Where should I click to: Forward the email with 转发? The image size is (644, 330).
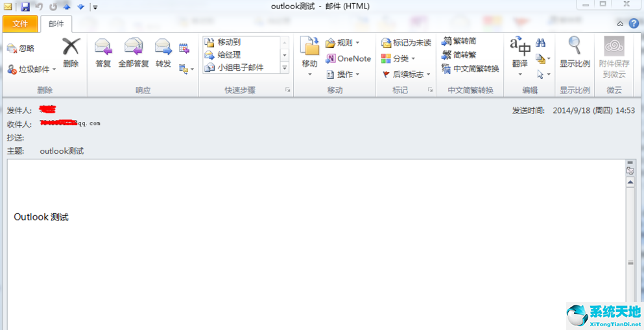click(x=163, y=53)
